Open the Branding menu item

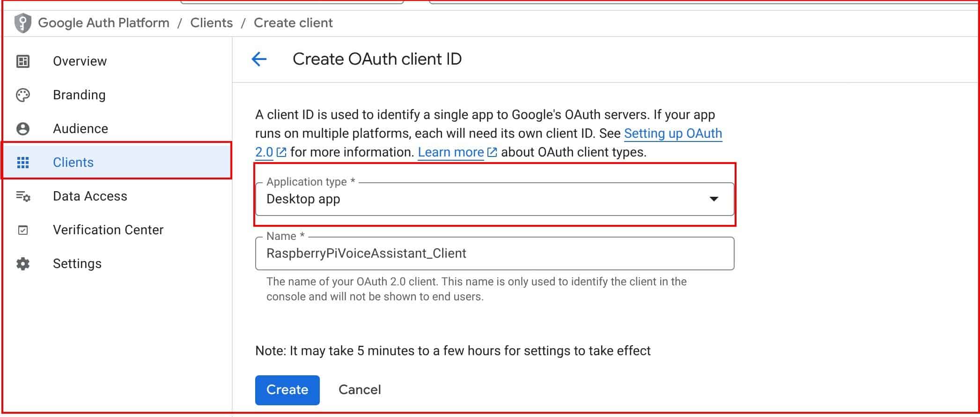tap(79, 95)
